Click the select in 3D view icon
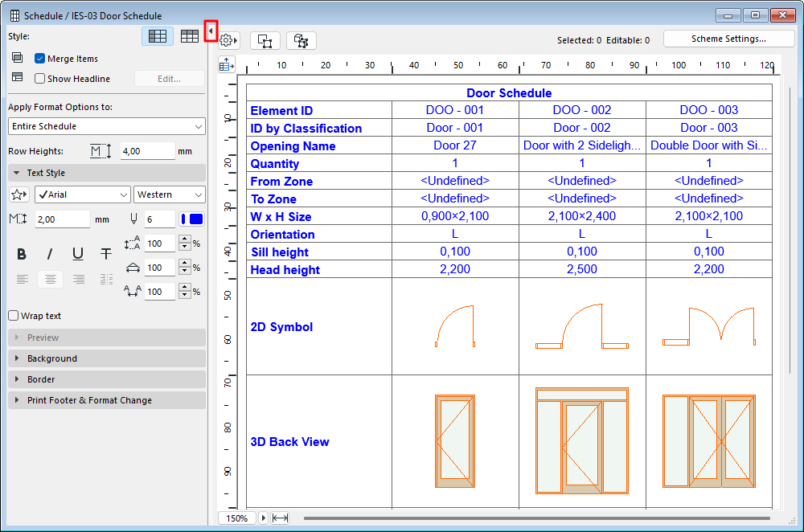The height and width of the screenshot is (532, 804). (301, 40)
